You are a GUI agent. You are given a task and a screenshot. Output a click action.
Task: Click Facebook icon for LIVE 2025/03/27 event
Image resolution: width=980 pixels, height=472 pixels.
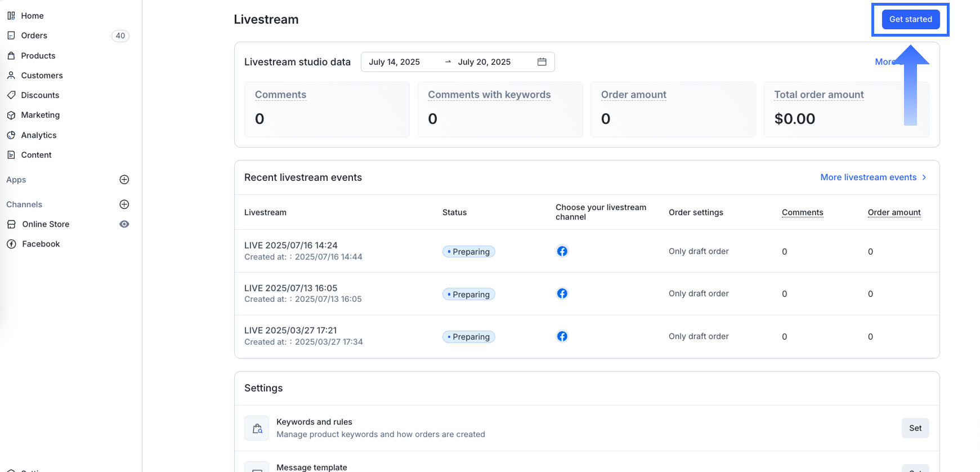562,336
